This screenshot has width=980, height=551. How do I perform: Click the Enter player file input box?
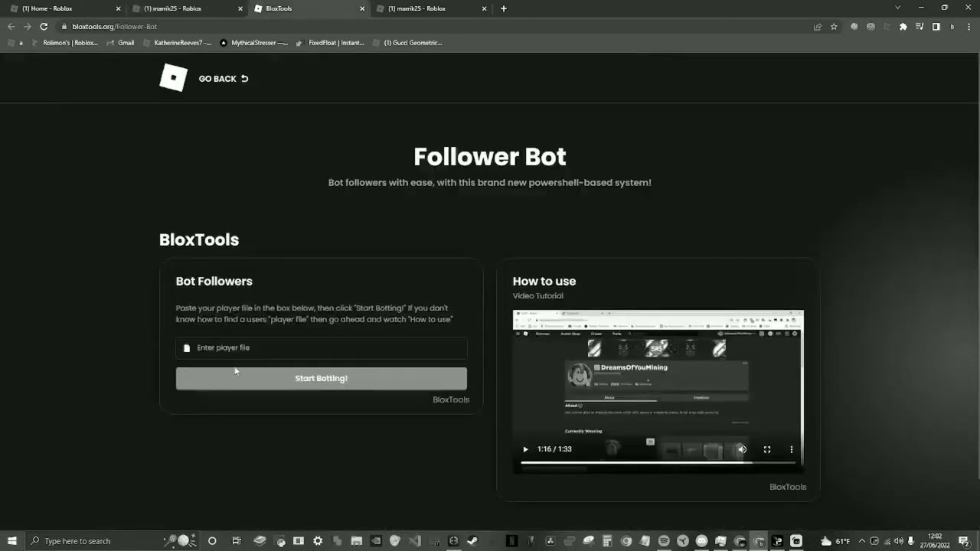pyautogui.click(x=321, y=348)
